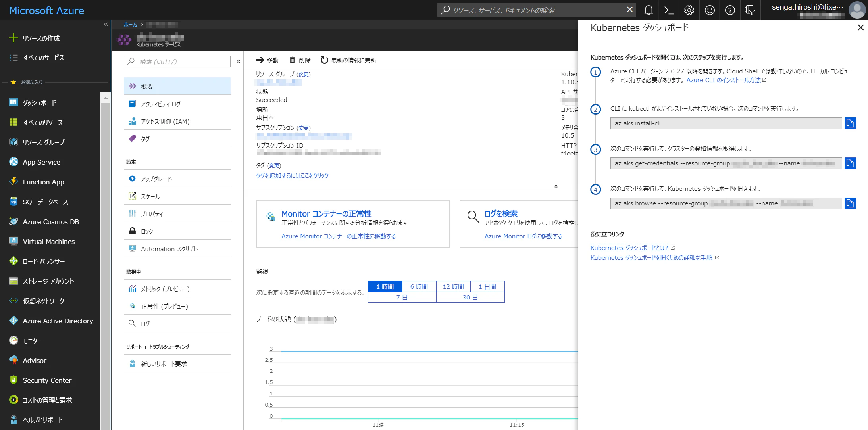Collapse the left favorites sidebar

pos(106,24)
